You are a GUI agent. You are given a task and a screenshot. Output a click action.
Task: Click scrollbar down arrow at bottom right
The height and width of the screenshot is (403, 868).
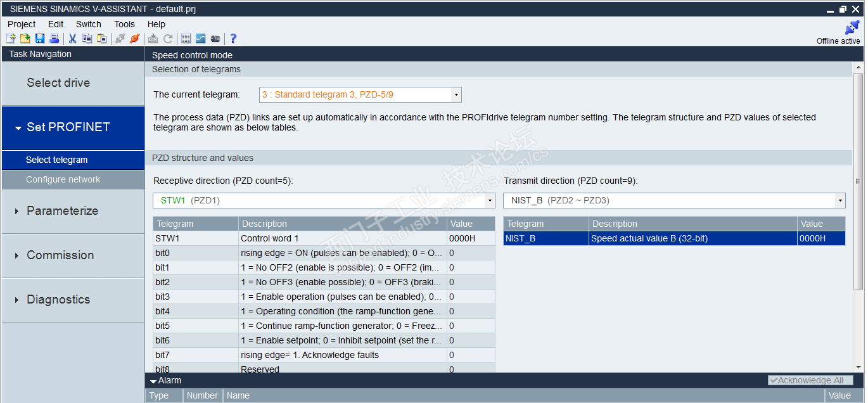(858, 367)
